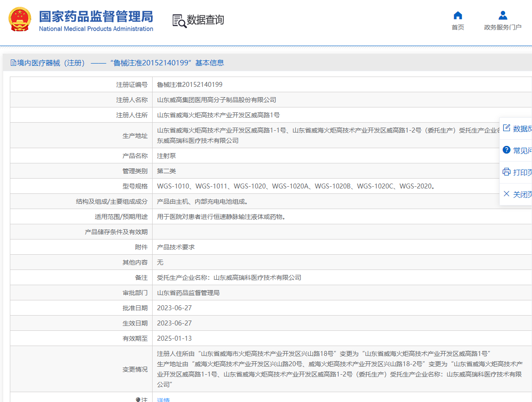
Task: Click the 生产地址 label
Action: [x=135, y=136]
